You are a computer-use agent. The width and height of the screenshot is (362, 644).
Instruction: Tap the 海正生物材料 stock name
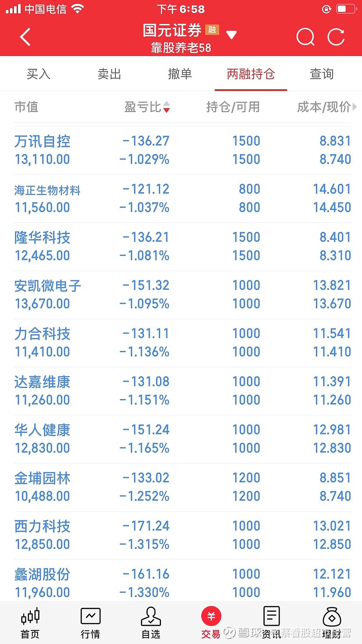coord(47,191)
